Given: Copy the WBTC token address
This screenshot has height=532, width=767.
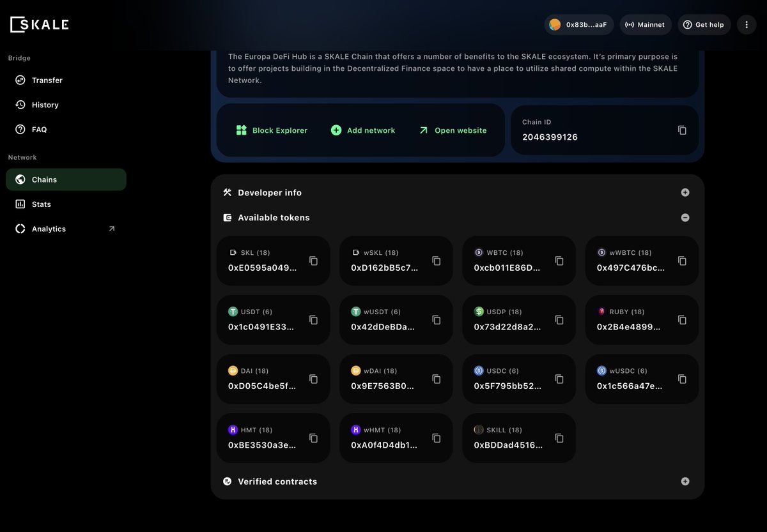Looking at the screenshot, I should point(559,261).
